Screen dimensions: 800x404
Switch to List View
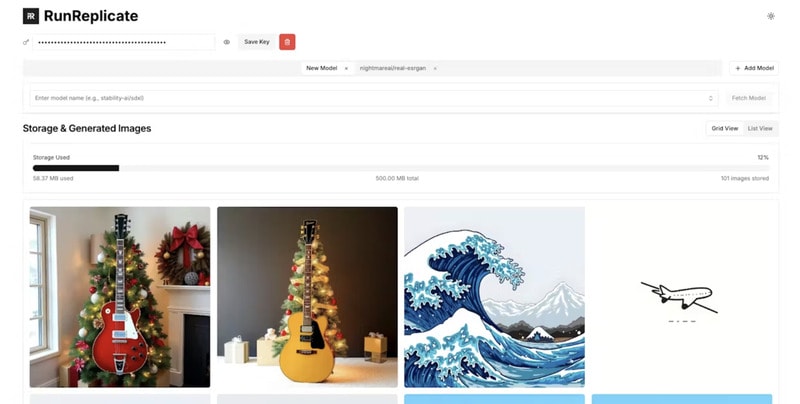pos(760,129)
